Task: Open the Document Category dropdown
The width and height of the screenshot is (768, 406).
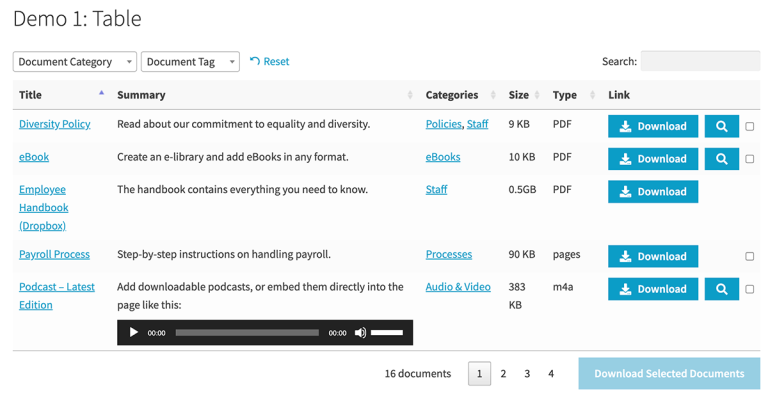Action: (74, 62)
